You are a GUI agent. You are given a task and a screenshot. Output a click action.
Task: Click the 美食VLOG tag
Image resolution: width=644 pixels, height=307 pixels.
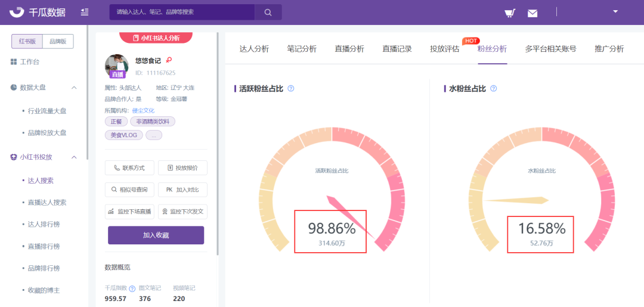[x=124, y=135]
